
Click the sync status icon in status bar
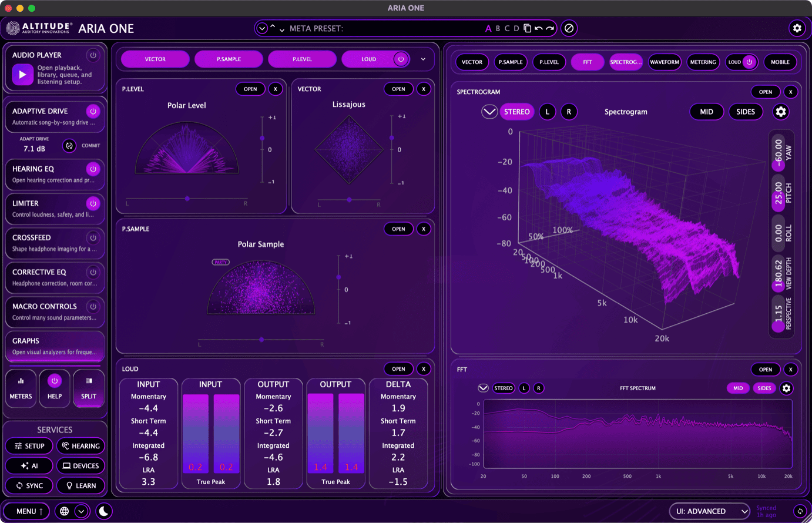[x=800, y=511]
